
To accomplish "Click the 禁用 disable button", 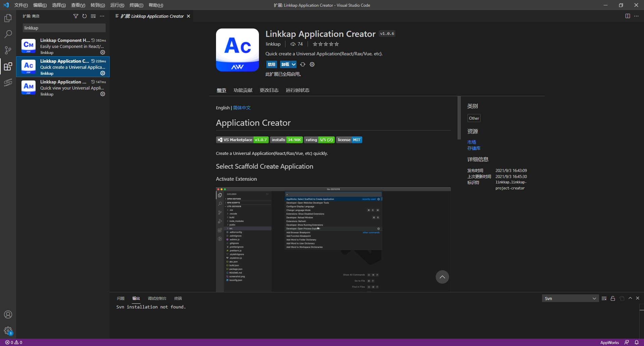I will point(271,64).
